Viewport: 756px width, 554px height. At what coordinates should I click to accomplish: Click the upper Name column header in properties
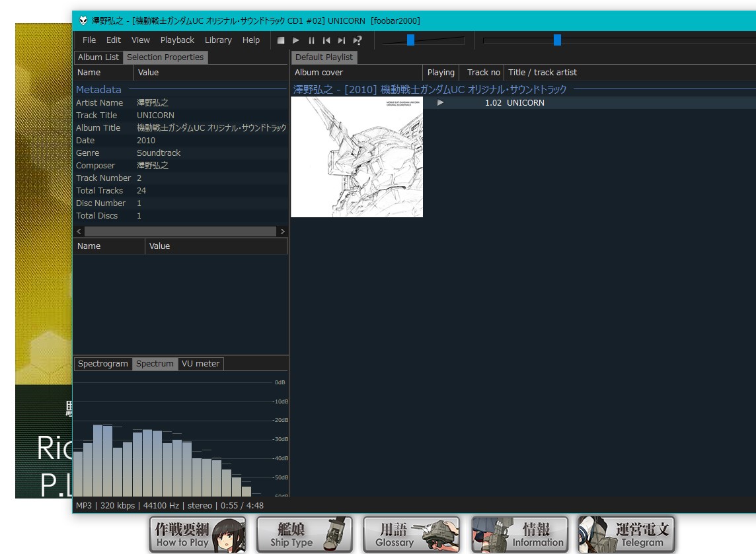[x=104, y=72]
